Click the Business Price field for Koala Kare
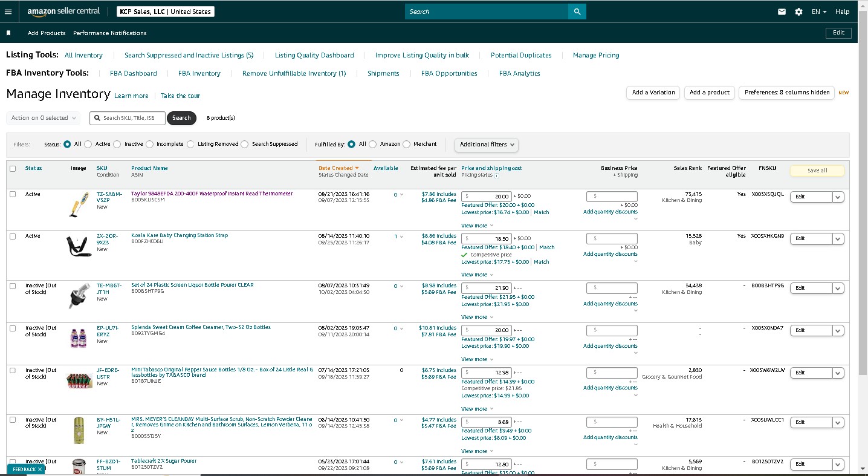Image resolution: width=868 pixels, height=476 pixels. pos(612,238)
